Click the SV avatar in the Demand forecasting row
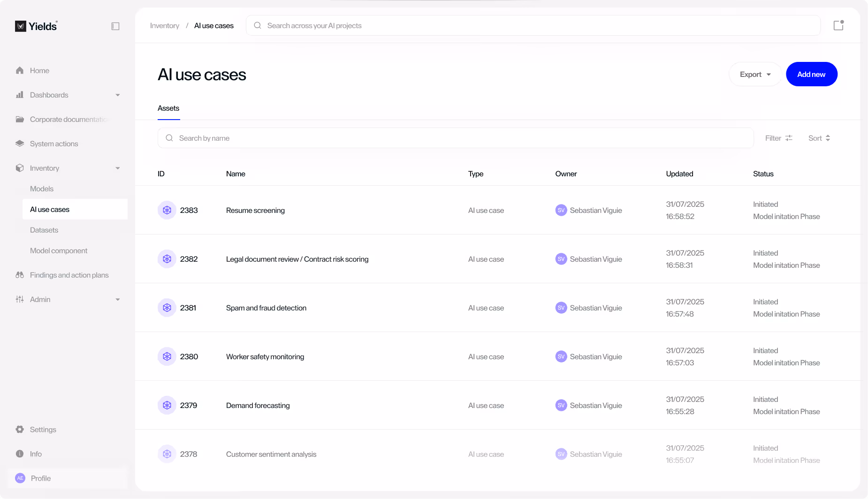The height and width of the screenshot is (499, 868). click(561, 405)
